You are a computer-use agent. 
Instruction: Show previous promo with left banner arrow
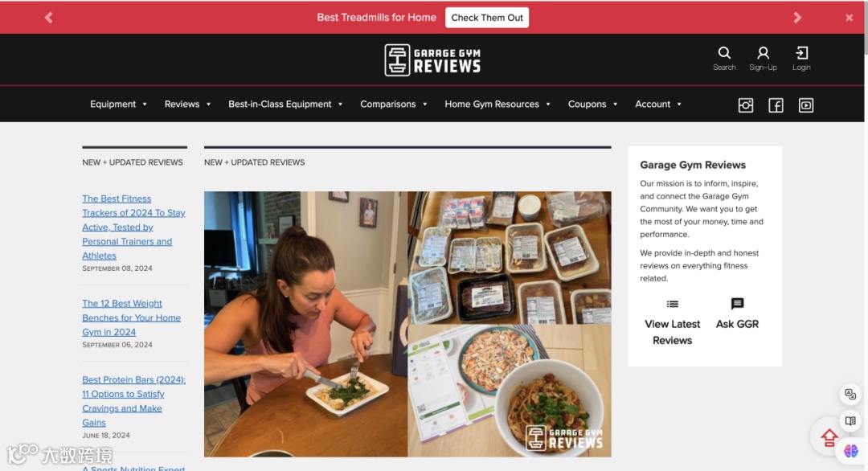(x=49, y=18)
